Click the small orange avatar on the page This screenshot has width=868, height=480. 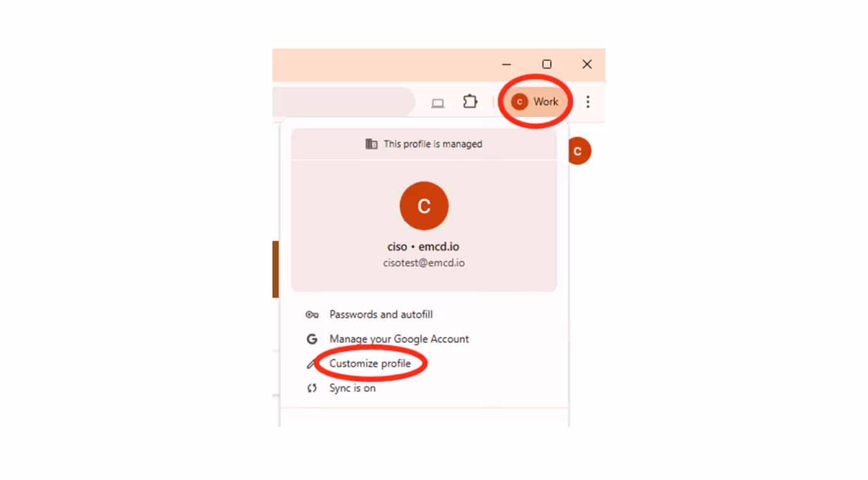[578, 151]
